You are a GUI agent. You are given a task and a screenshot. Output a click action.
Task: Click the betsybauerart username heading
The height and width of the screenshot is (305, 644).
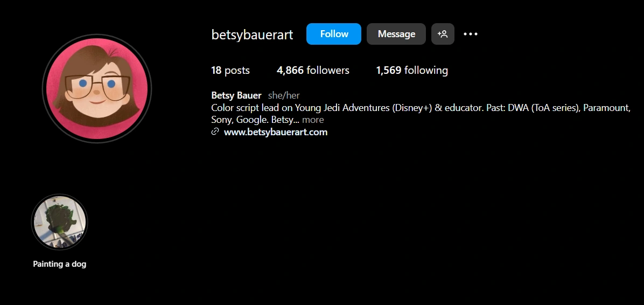click(252, 34)
